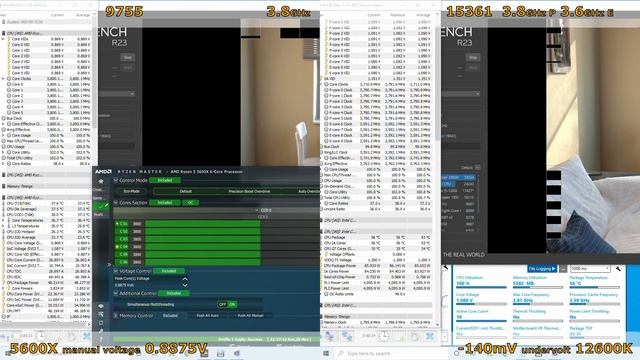
Task: Click the expand arrows icon in right HWiNFO toolbar
Action: coord(329,336)
